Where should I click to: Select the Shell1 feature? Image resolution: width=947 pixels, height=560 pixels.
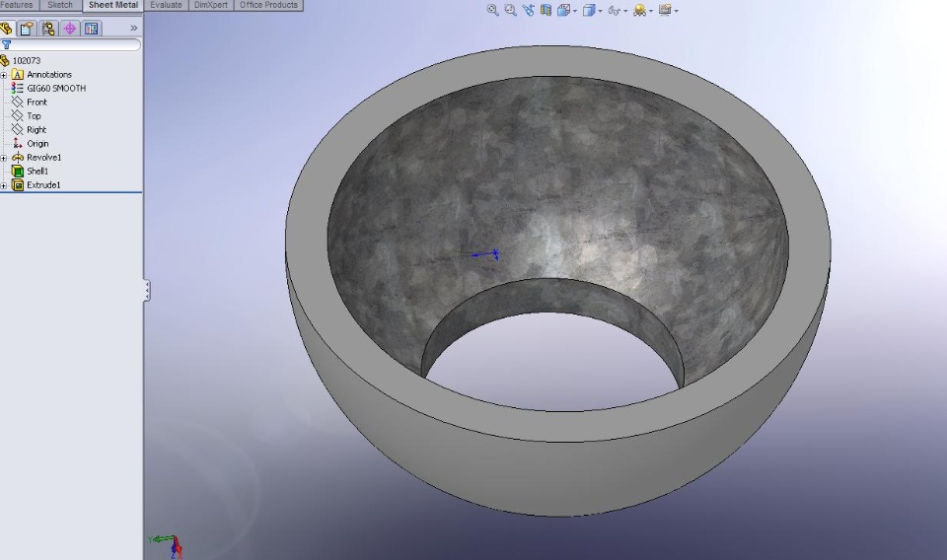click(37, 172)
